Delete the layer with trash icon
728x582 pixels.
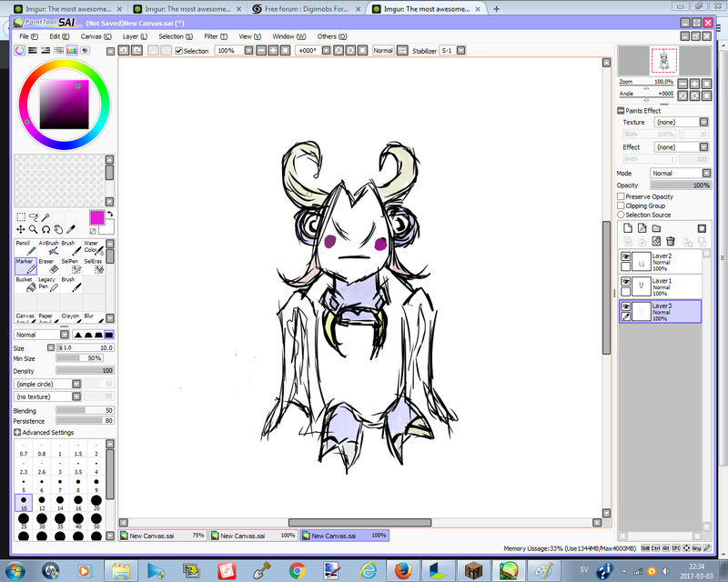[x=671, y=241]
